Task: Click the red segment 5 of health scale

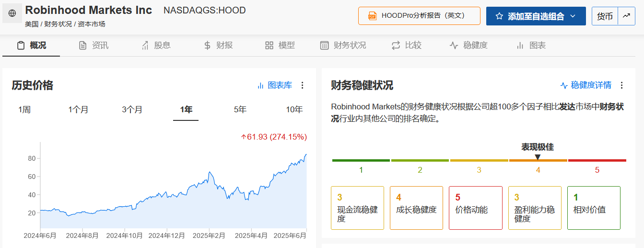Action: 597,161
